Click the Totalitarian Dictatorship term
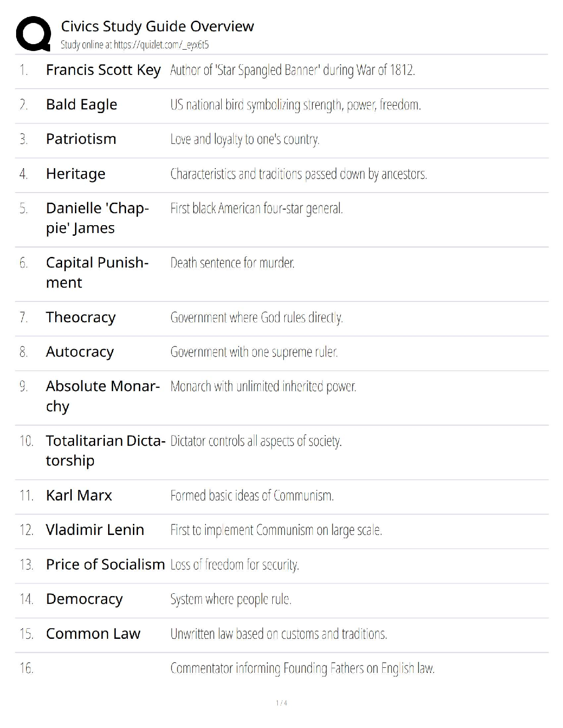The image size is (563, 728). click(x=105, y=450)
